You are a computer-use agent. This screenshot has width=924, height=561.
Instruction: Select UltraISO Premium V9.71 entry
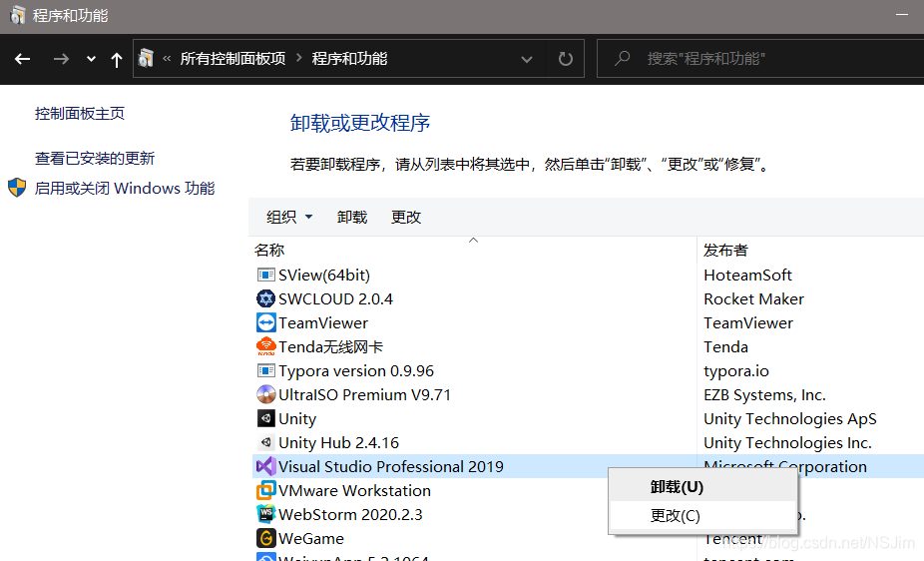pyautogui.click(x=364, y=395)
